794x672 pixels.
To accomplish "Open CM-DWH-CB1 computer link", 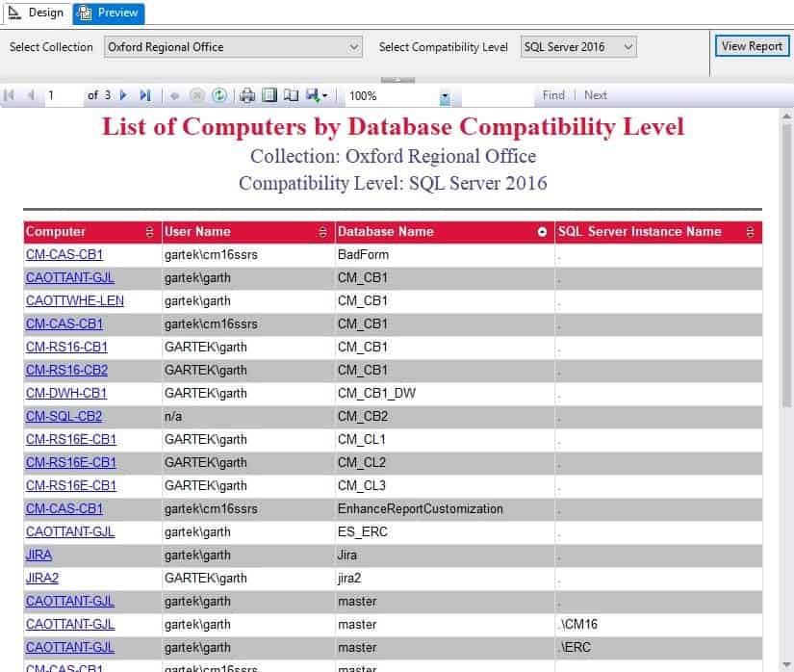I will point(66,394).
